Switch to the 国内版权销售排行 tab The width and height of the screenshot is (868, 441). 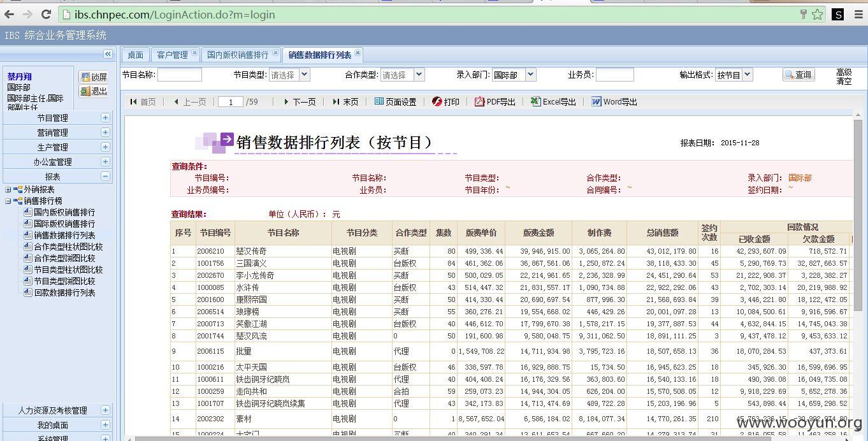[x=237, y=55]
